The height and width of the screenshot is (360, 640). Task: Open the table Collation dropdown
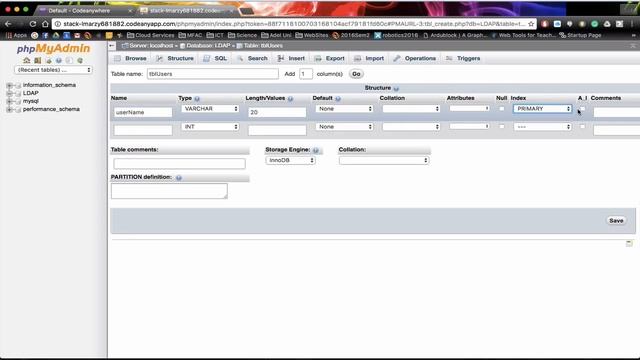384,160
